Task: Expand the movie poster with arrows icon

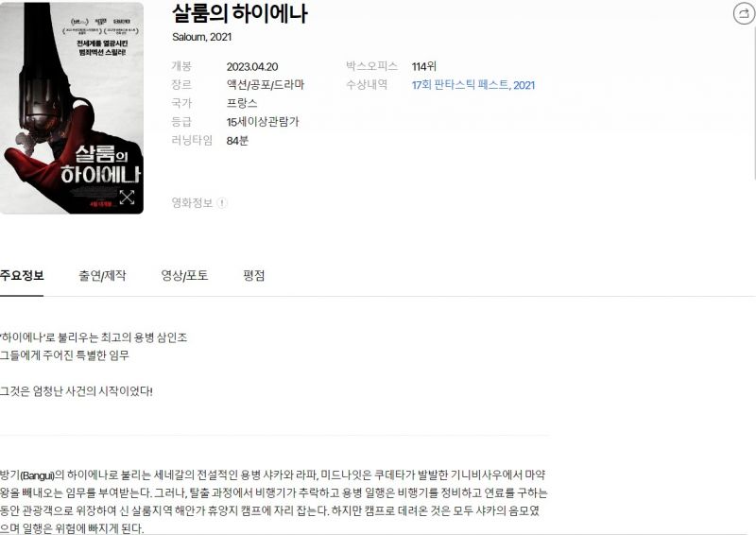Action: pos(127,197)
